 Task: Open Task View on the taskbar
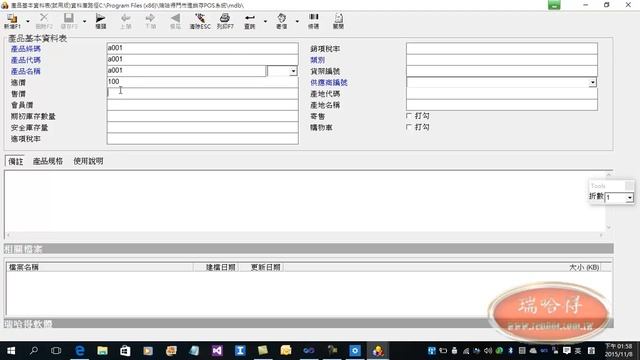tap(56, 351)
